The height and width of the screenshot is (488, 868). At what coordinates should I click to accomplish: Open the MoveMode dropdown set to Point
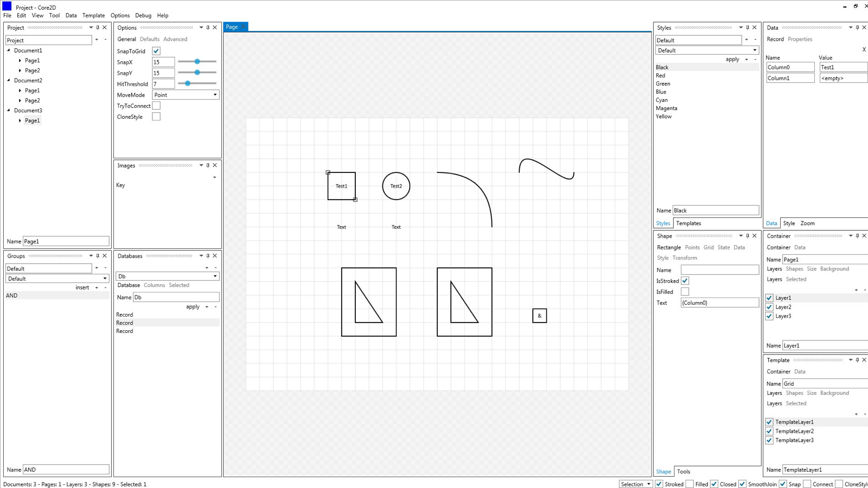point(185,95)
